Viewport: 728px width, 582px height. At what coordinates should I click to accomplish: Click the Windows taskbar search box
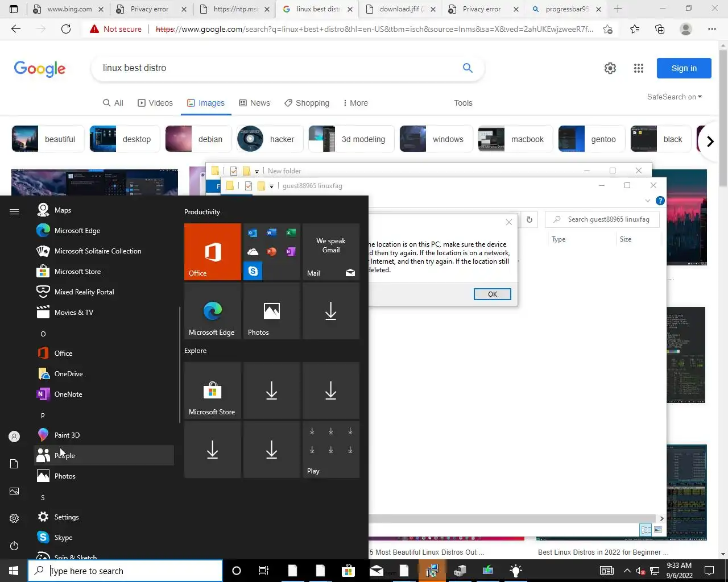125,571
